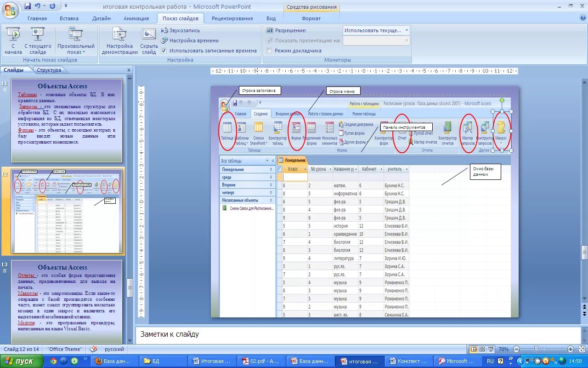
Task: Switch to 02.pdf taskbar window
Action: pyautogui.click(x=261, y=361)
